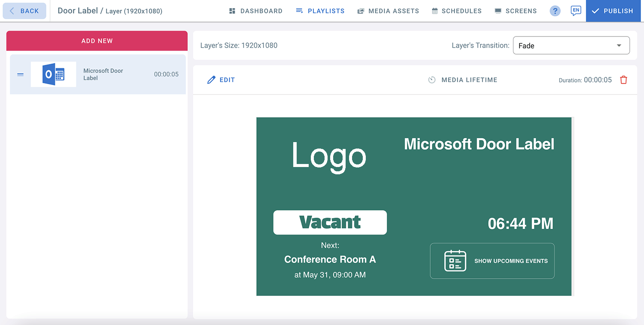The height and width of the screenshot is (325, 644).
Task: Click the dropdown arrow beside Fade
Action: click(619, 46)
